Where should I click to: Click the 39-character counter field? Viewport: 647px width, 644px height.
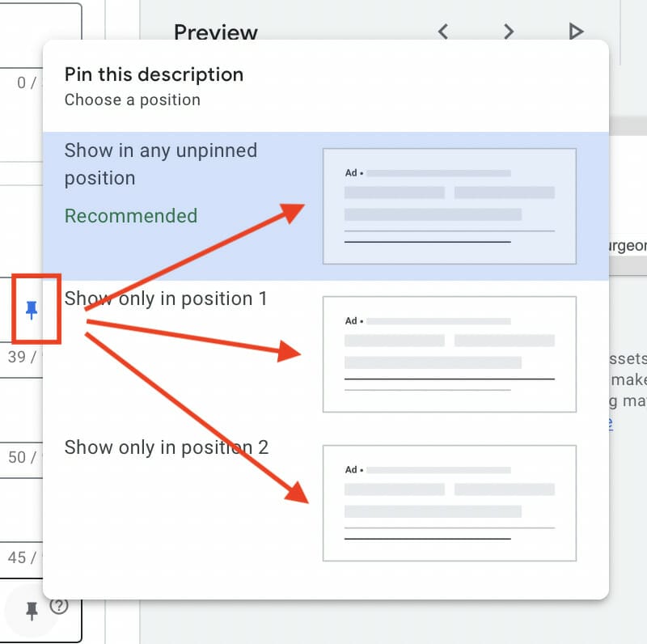(19, 358)
